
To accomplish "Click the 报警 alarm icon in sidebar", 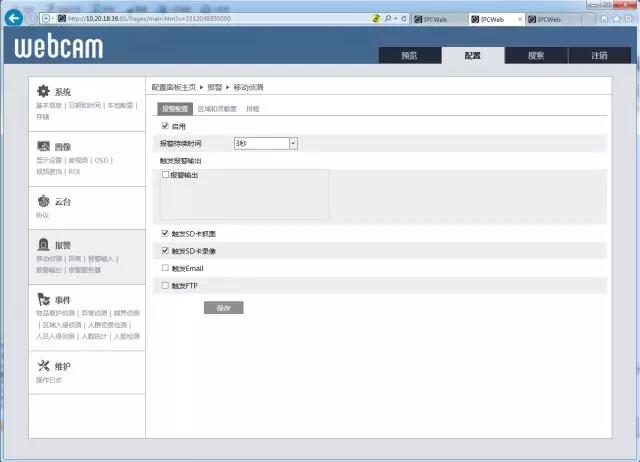I will [43, 245].
